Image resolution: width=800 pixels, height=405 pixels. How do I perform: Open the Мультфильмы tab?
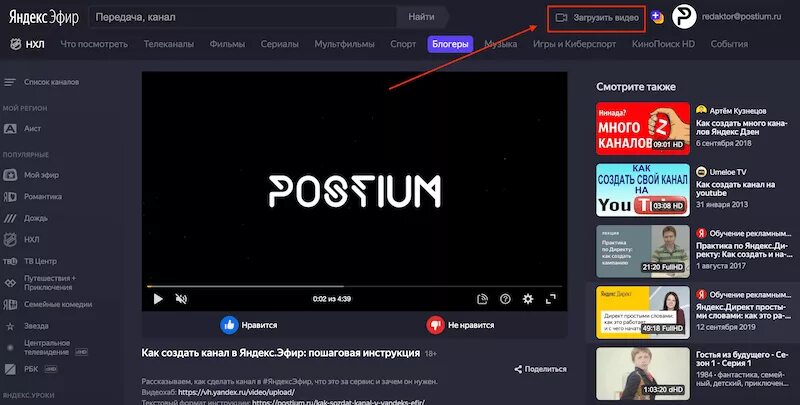344,44
